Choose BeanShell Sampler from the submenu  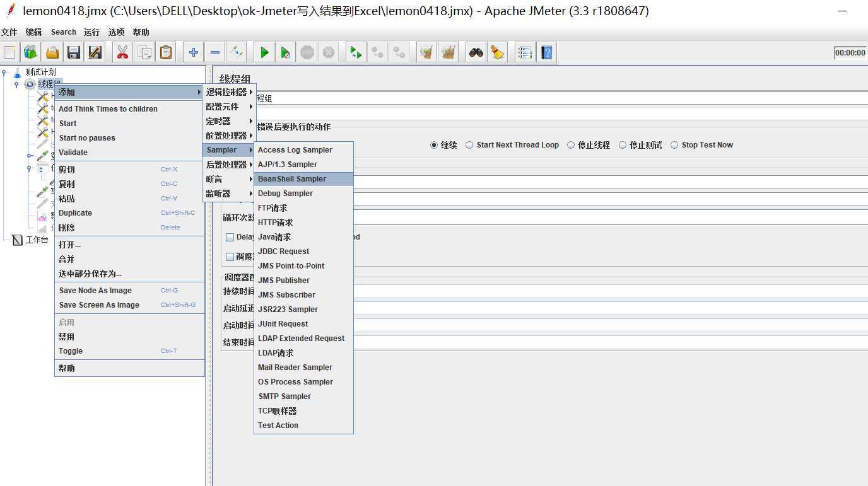[x=303, y=179]
